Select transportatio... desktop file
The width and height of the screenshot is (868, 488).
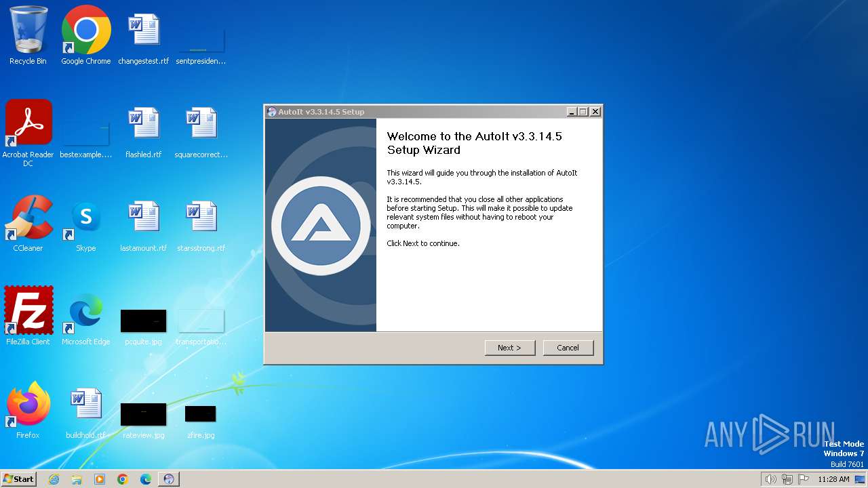point(201,327)
